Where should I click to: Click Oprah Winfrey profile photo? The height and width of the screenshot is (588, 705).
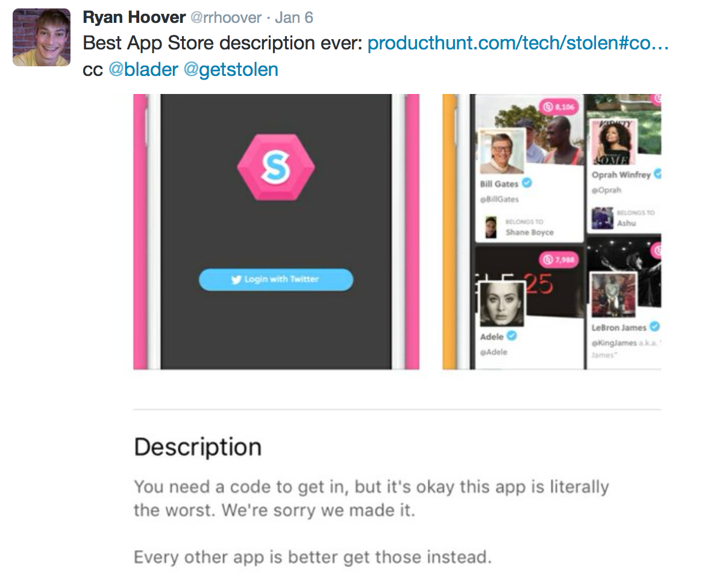(x=613, y=143)
